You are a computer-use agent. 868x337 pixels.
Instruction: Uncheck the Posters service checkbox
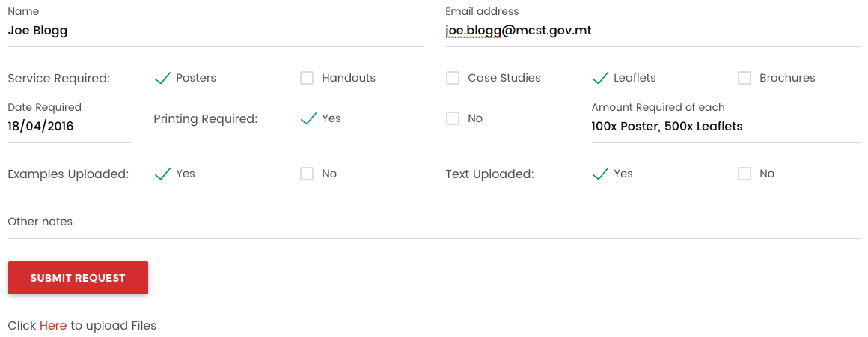(x=162, y=78)
